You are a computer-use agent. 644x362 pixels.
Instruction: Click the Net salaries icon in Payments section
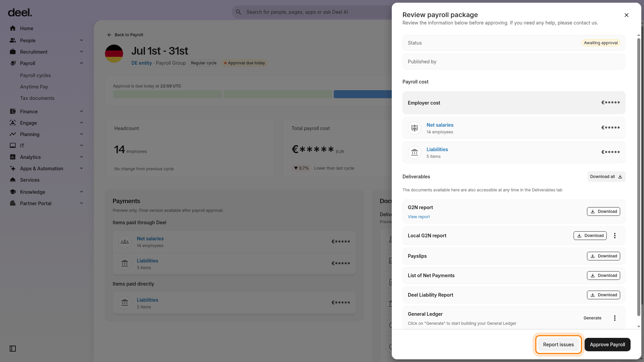[x=125, y=242]
